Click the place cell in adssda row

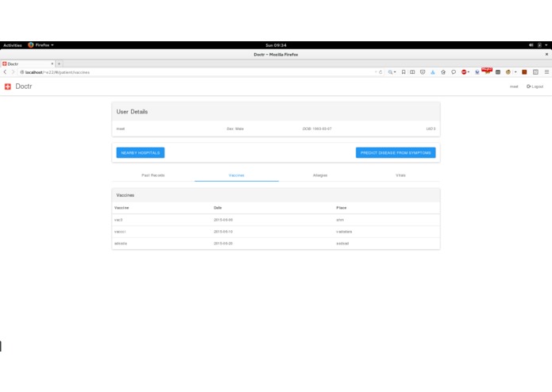coord(342,244)
